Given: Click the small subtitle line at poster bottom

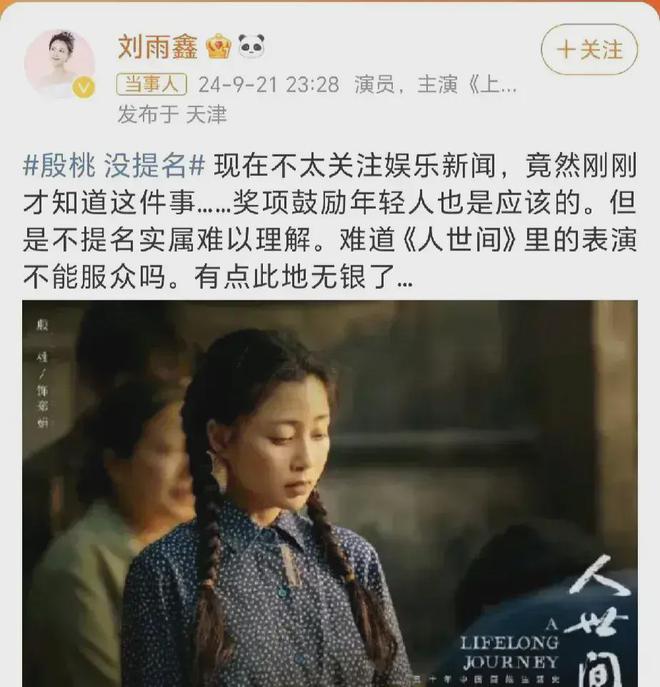Looking at the screenshot, I should click(486, 680).
